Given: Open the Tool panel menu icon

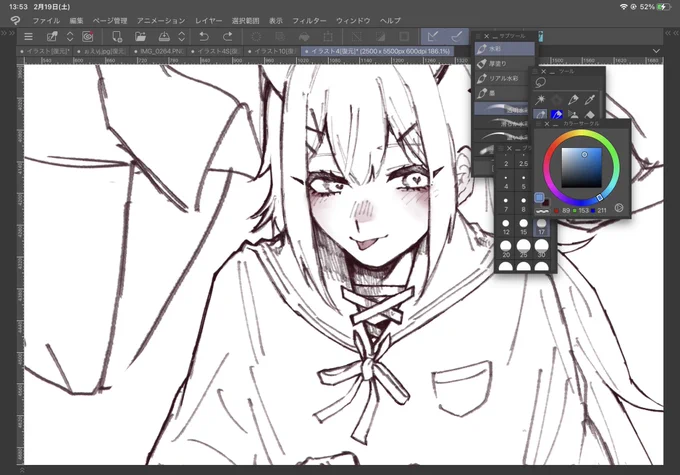Looking at the screenshot, I should (x=536, y=72).
